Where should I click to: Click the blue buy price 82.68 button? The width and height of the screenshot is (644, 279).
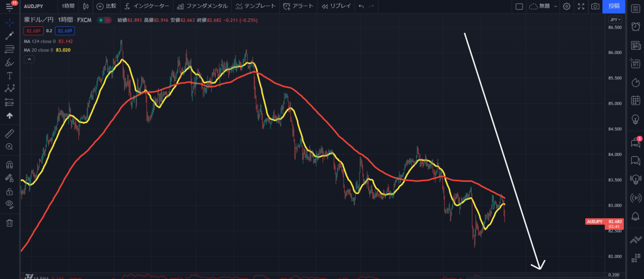coord(65,31)
